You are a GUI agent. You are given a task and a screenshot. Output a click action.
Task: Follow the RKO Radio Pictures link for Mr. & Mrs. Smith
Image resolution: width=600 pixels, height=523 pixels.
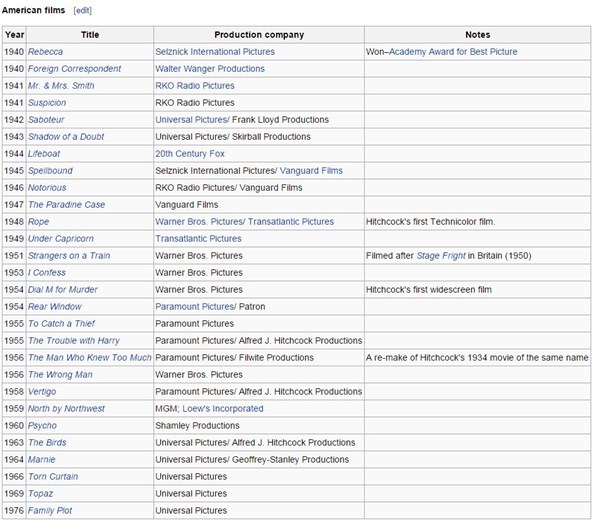click(194, 86)
